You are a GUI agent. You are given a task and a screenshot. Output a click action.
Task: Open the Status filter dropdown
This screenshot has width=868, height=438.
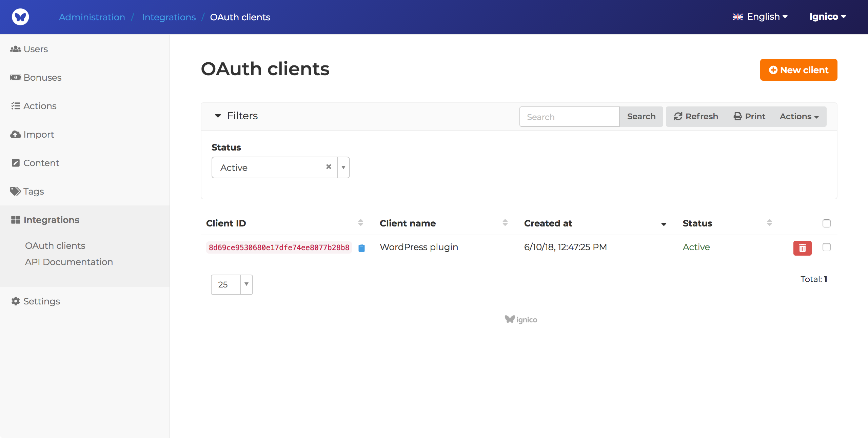pos(343,167)
